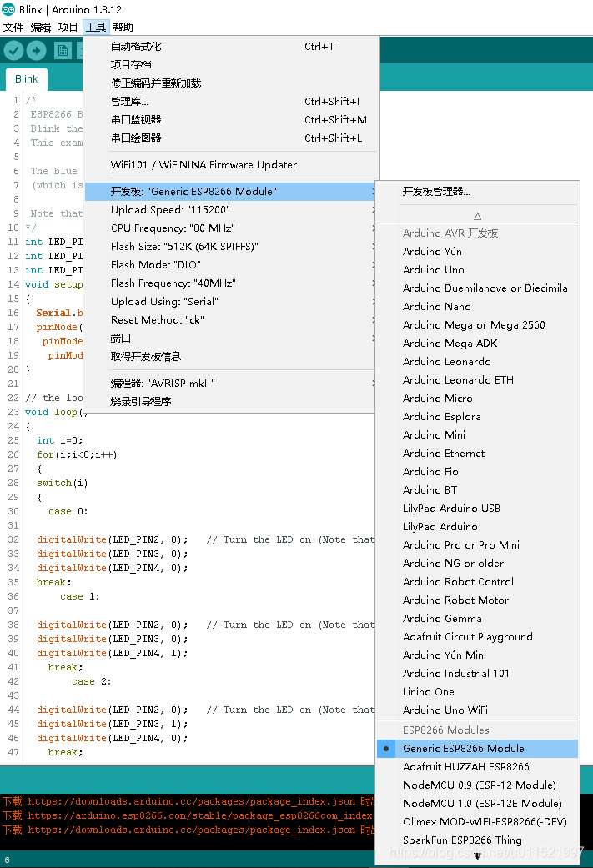Click scroll-up triangle in boards list

(x=477, y=217)
